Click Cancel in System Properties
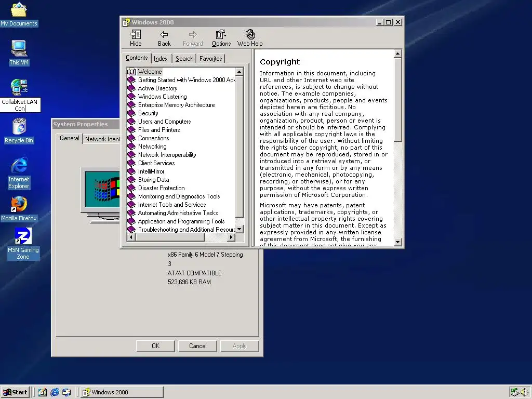This screenshot has height=399, width=532. point(197,346)
